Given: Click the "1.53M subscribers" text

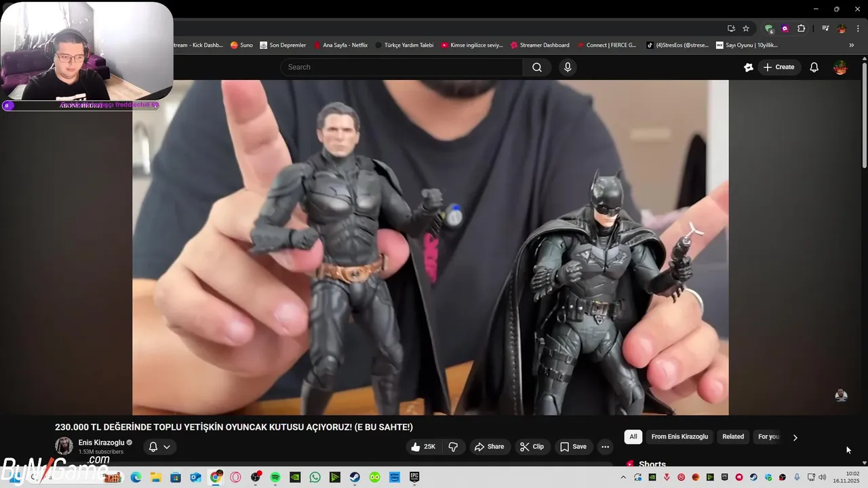Looking at the screenshot, I should click(x=101, y=452).
